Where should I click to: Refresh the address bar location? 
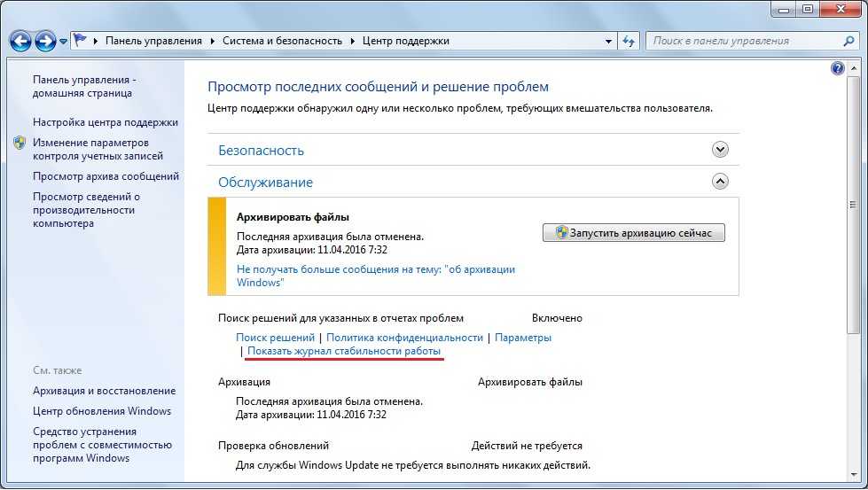(x=629, y=41)
